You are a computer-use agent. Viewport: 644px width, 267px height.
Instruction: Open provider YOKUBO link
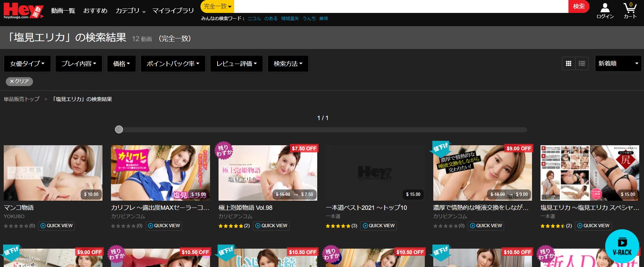(x=14, y=216)
